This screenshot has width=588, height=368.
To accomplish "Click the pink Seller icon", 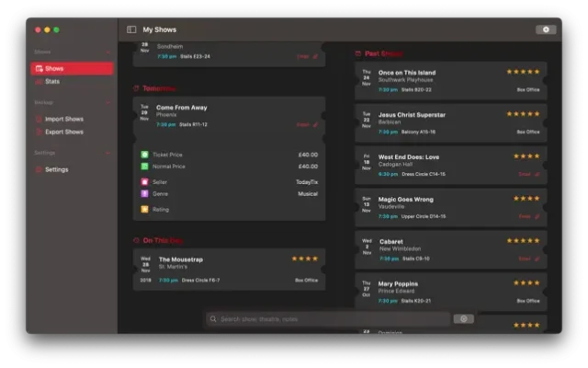I will (144, 182).
